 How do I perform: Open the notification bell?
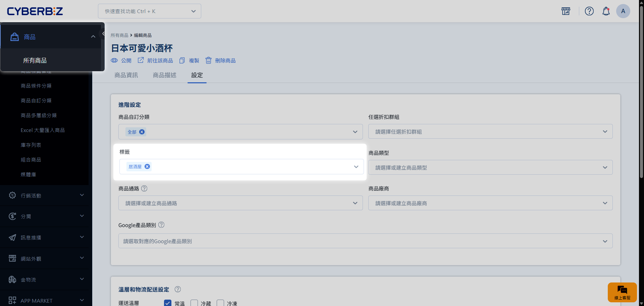pyautogui.click(x=606, y=11)
